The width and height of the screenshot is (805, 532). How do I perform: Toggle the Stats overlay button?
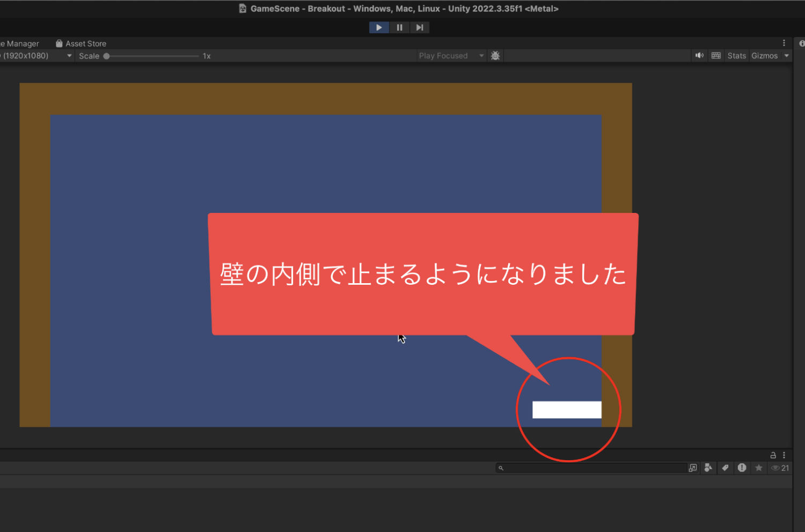(737, 56)
